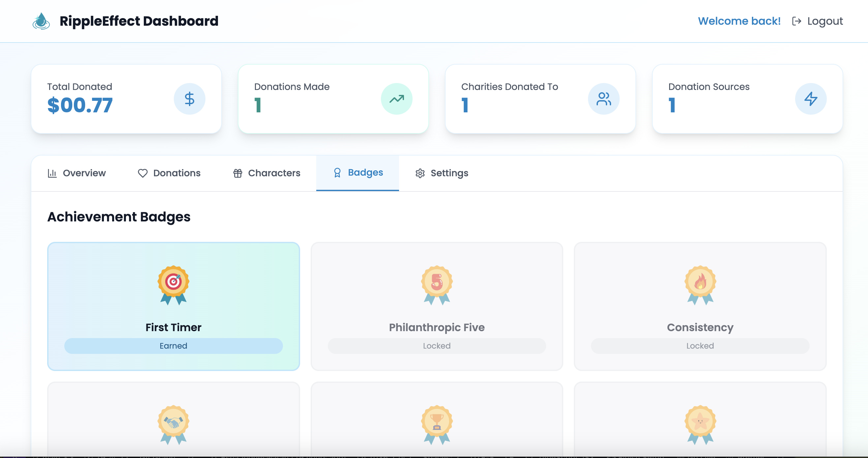Click the Consistency flame badge icon

point(700,285)
